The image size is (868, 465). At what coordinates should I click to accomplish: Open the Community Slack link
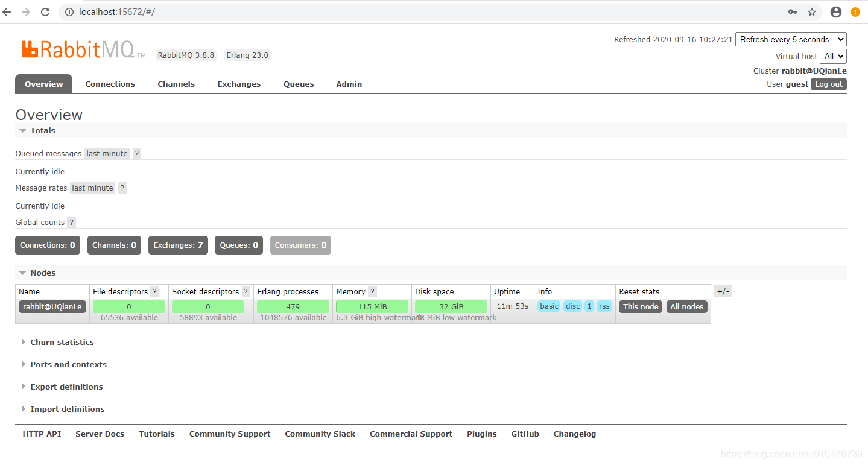tap(320, 434)
